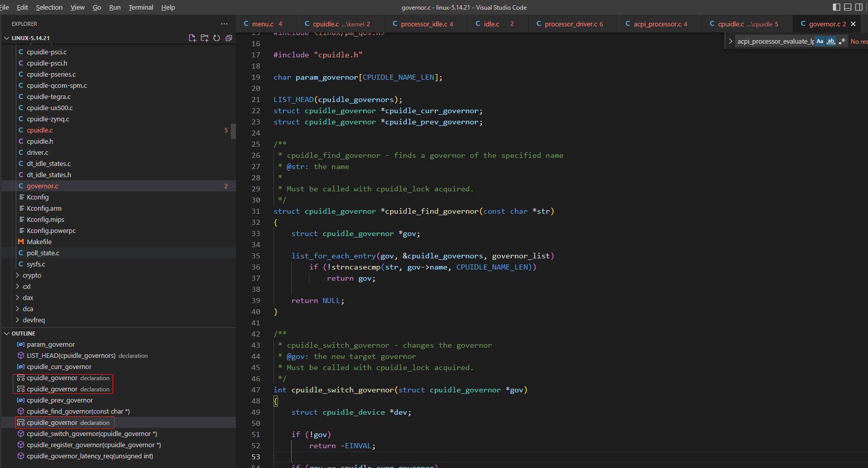Open the Makefile from the file list

tap(39, 242)
